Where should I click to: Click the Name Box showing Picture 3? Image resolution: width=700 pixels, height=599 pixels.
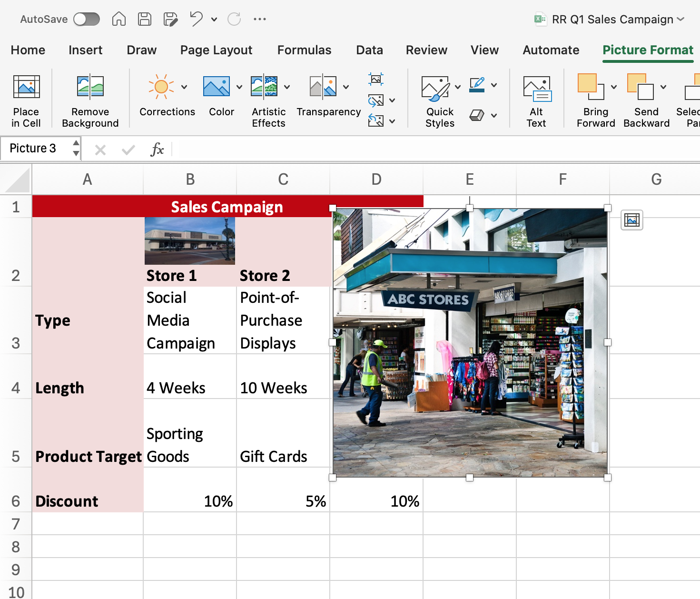[36, 149]
